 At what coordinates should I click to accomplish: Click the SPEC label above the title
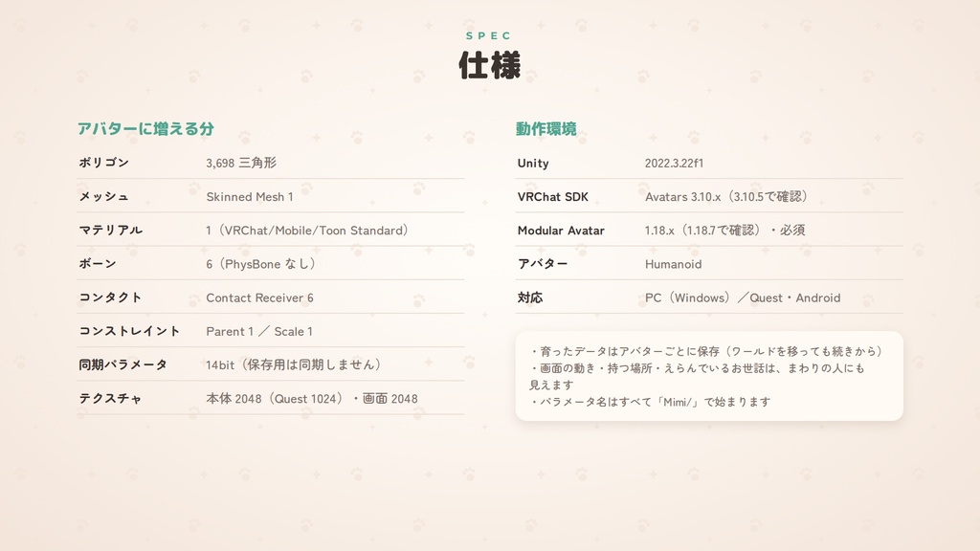tap(489, 35)
